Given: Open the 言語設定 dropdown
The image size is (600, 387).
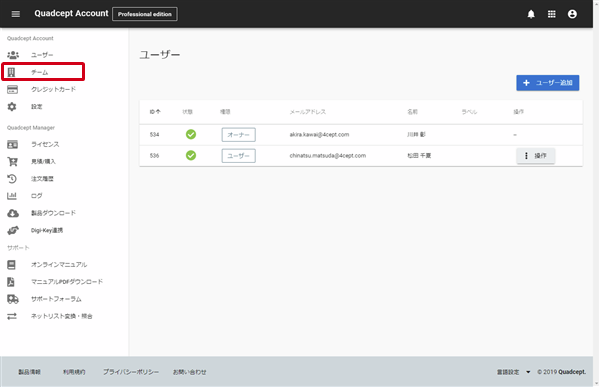Looking at the screenshot, I should point(514,372).
